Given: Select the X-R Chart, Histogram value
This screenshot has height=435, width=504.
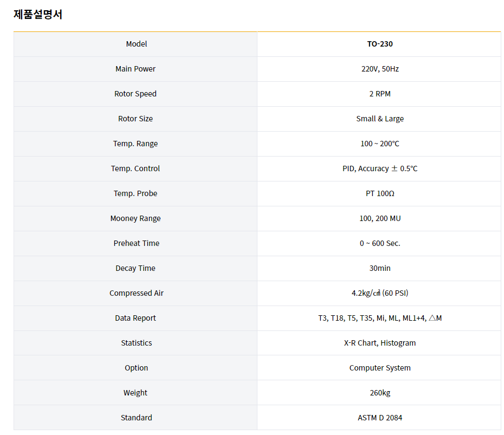Looking at the screenshot, I should point(379,343).
